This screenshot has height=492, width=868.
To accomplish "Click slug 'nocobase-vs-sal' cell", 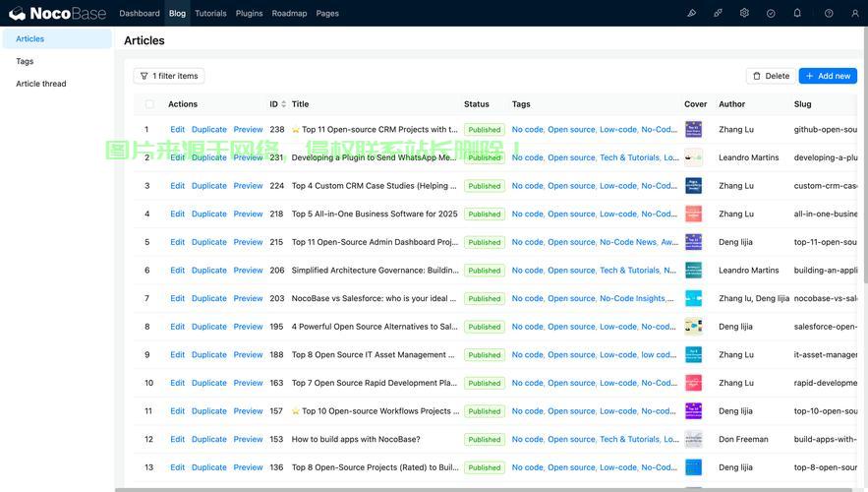I will 826,298.
